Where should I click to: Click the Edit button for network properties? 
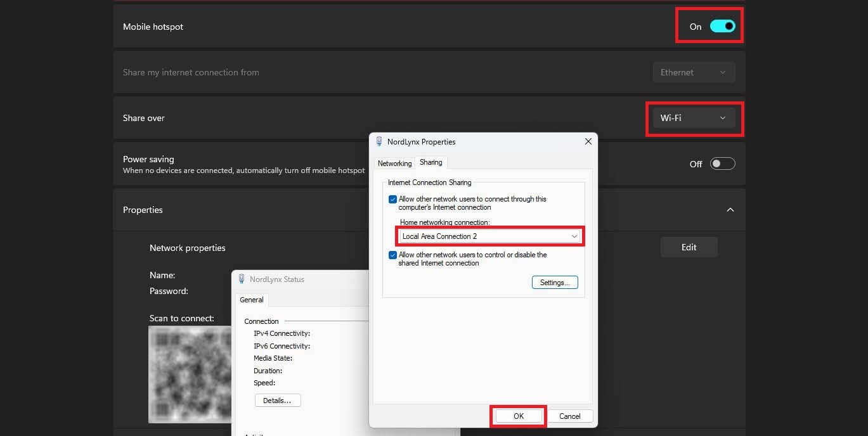click(x=689, y=247)
